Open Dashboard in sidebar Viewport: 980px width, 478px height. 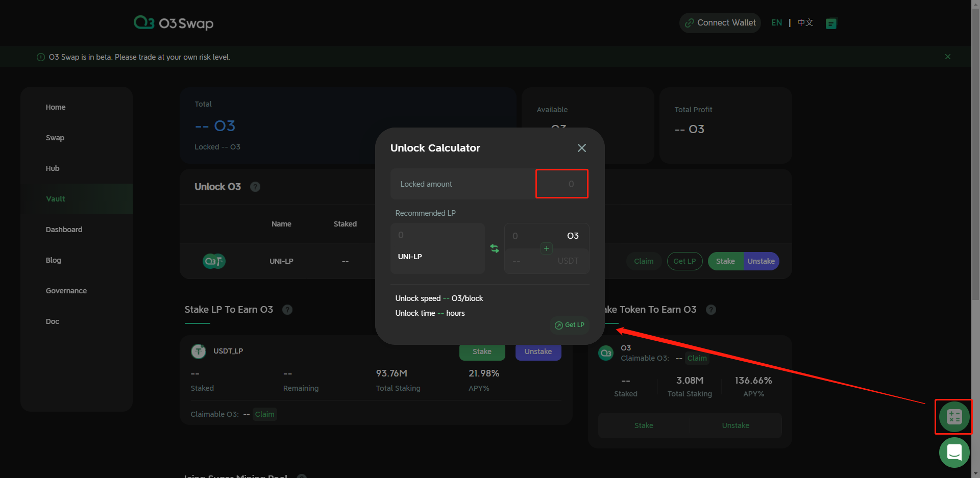64,230
